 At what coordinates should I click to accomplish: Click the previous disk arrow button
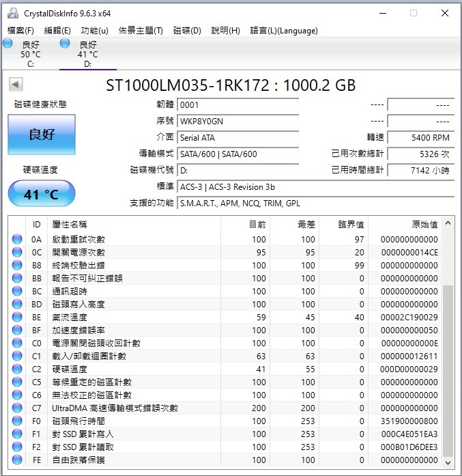16,84
